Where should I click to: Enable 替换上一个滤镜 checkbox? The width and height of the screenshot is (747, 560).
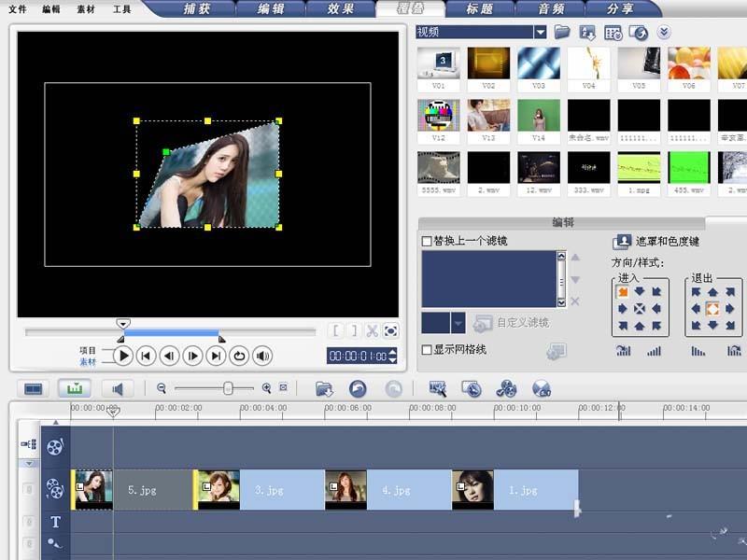pos(427,242)
